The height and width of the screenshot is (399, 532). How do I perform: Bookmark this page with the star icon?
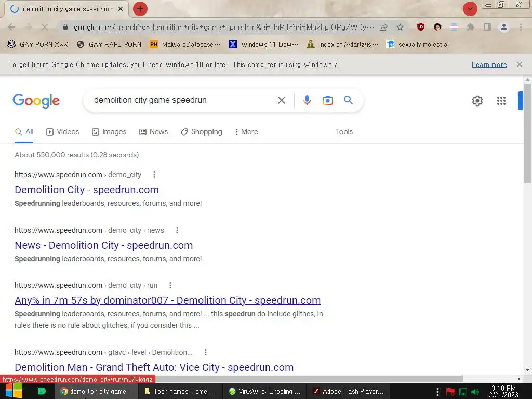400,27
